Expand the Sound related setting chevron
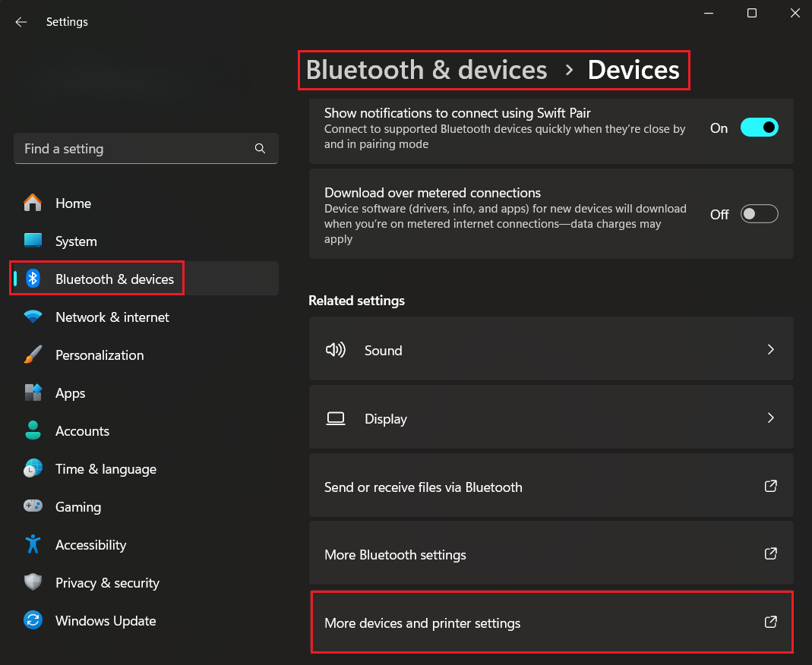 click(x=770, y=350)
